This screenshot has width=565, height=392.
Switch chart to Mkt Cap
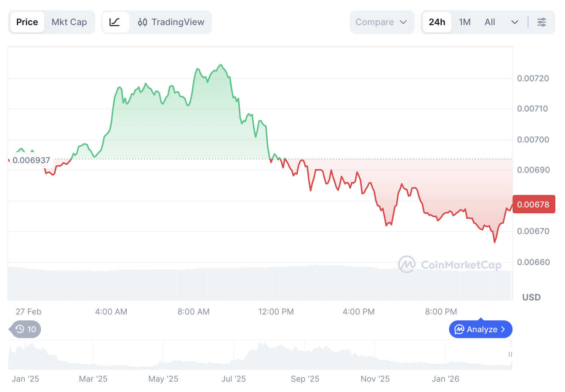tap(69, 22)
